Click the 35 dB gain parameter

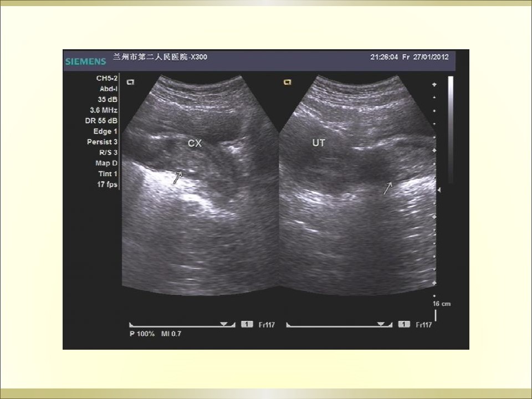tap(108, 100)
